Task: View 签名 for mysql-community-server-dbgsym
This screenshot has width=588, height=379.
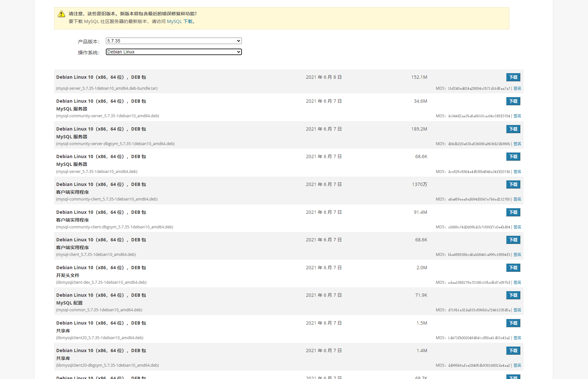Action: click(517, 144)
